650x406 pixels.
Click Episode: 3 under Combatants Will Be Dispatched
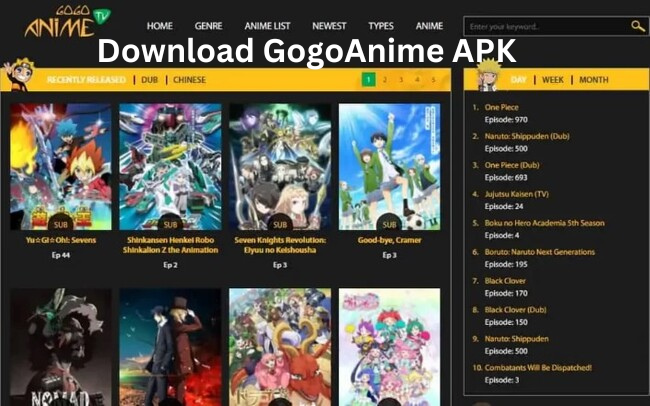click(502, 380)
